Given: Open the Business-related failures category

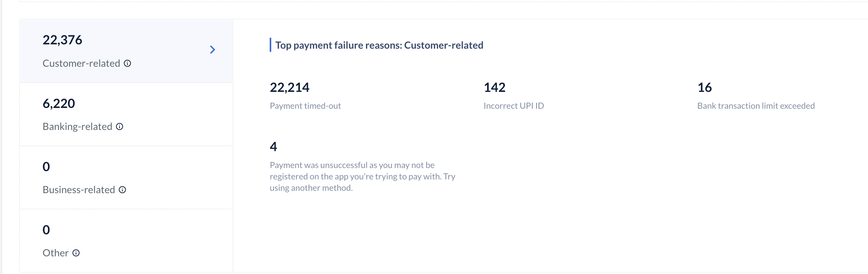Looking at the screenshot, I should click(x=126, y=177).
